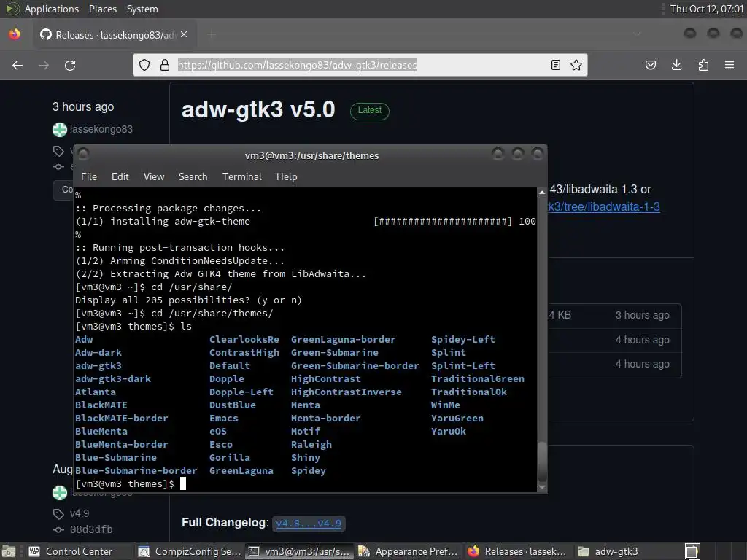Open Firefox downloads panel

tap(676, 65)
